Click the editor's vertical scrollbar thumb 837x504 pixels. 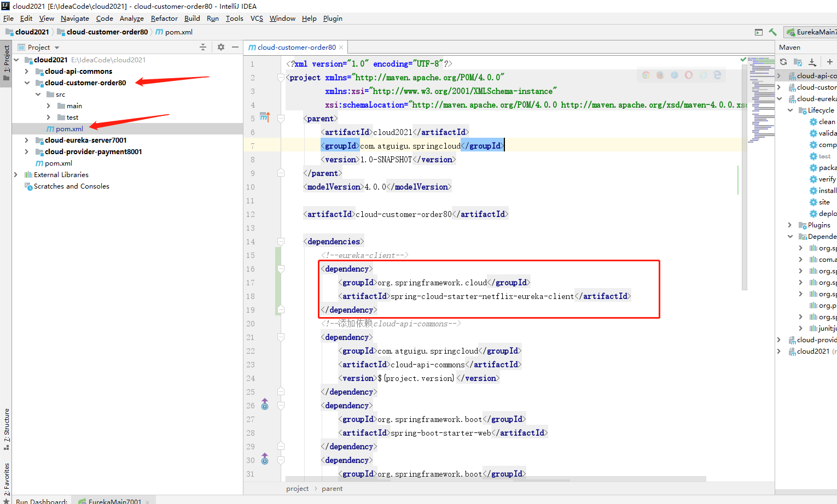[x=745, y=177]
